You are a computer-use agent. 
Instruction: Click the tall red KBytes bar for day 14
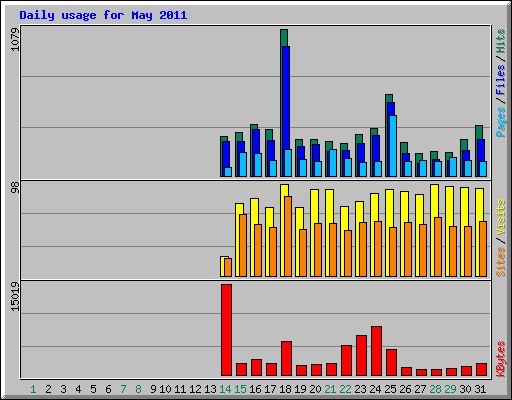pos(226,330)
